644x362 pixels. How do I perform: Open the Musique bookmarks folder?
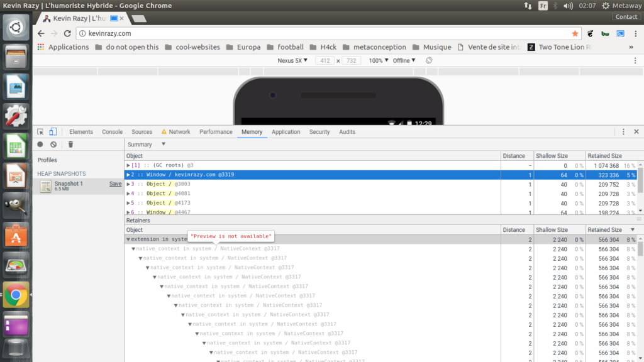pos(431,47)
